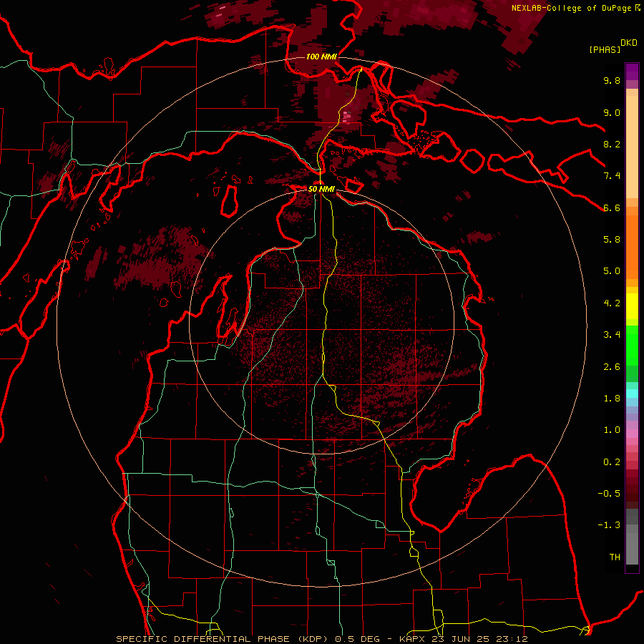Click the 5.8 value on color scale
This screenshot has width=644, height=644.
[612, 239]
